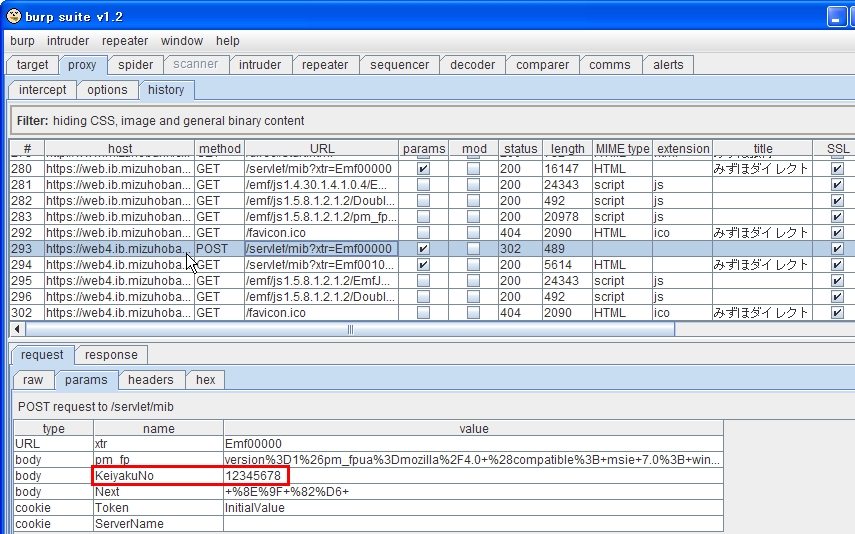The image size is (855, 534).
Task: Sort history by length column header
Action: 567,149
